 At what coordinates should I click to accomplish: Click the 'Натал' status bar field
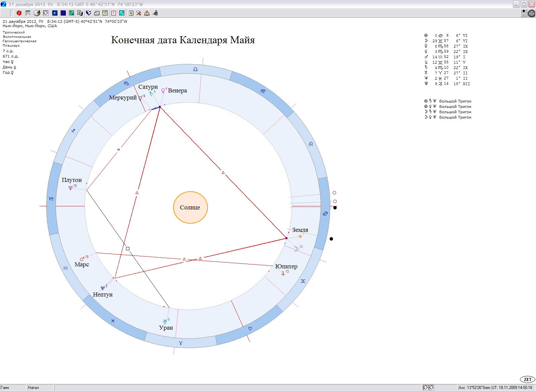pyautogui.click(x=40, y=388)
